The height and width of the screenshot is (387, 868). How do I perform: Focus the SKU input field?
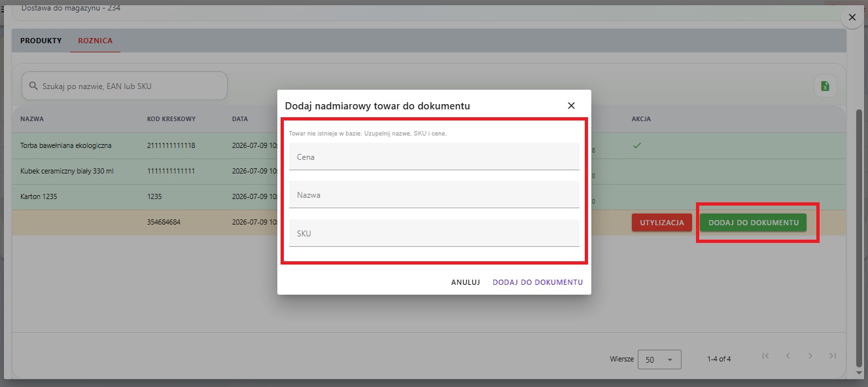(x=434, y=233)
